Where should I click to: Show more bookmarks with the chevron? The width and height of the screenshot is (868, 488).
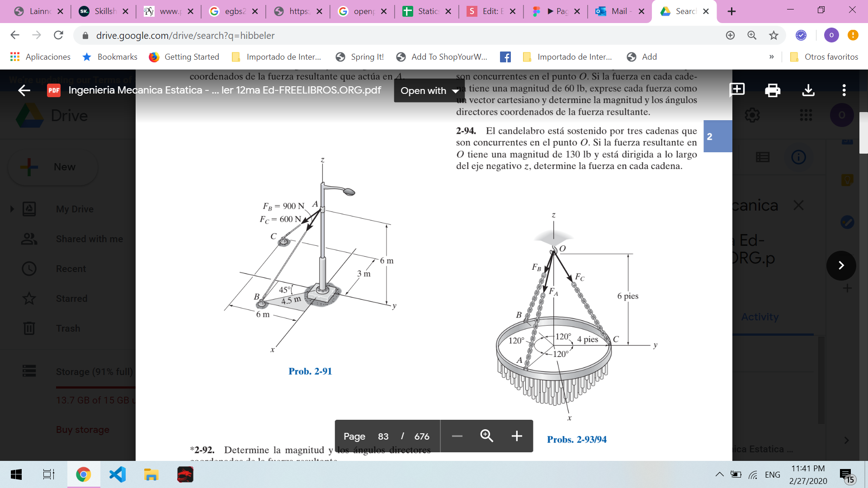tap(771, 57)
